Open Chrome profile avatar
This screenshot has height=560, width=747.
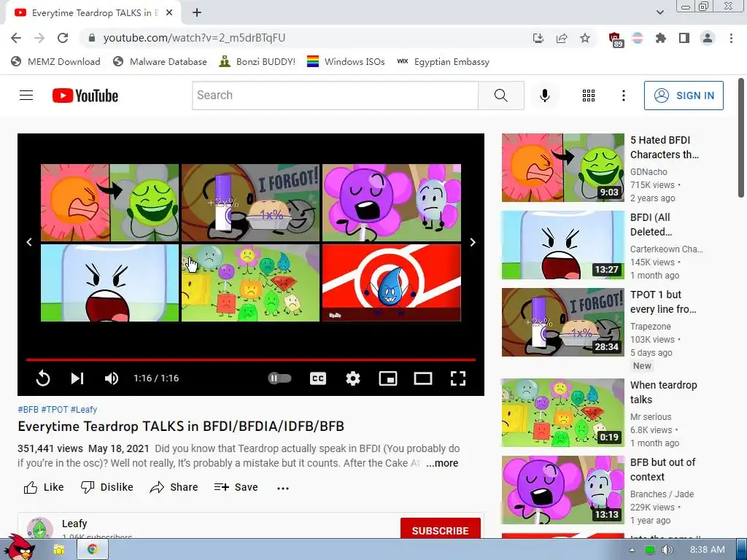coord(708,38)
